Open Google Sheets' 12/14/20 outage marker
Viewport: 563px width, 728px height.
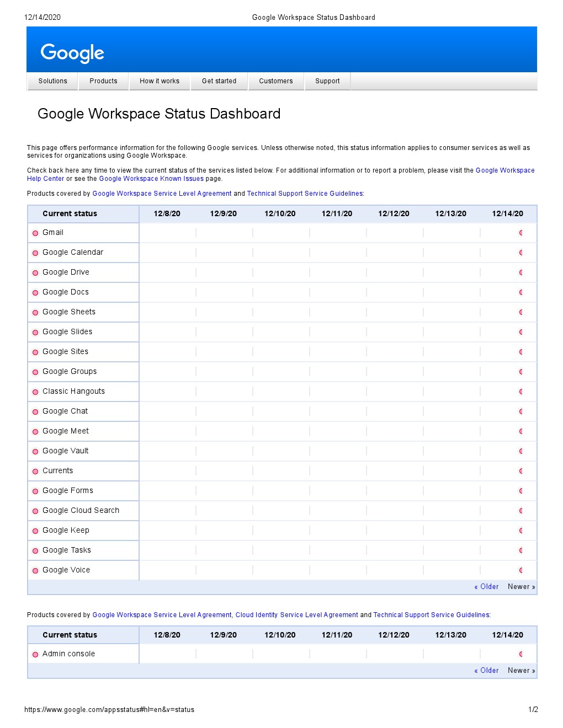(x=521, y=312)
